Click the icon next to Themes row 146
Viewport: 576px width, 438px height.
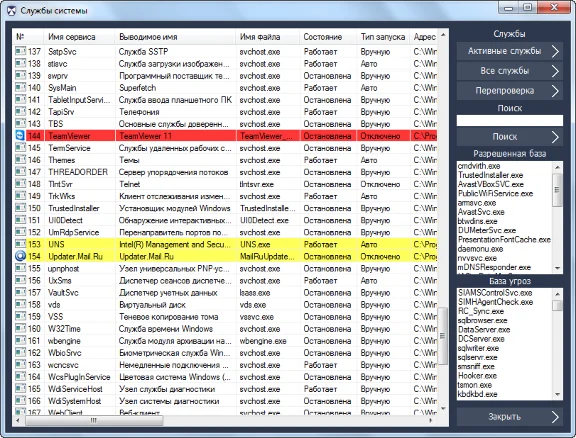20,160
